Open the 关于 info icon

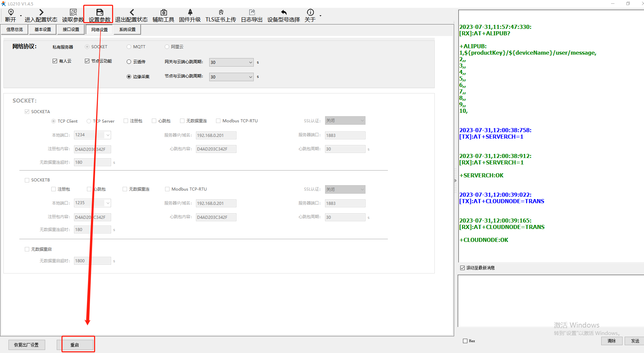point(310,12)
